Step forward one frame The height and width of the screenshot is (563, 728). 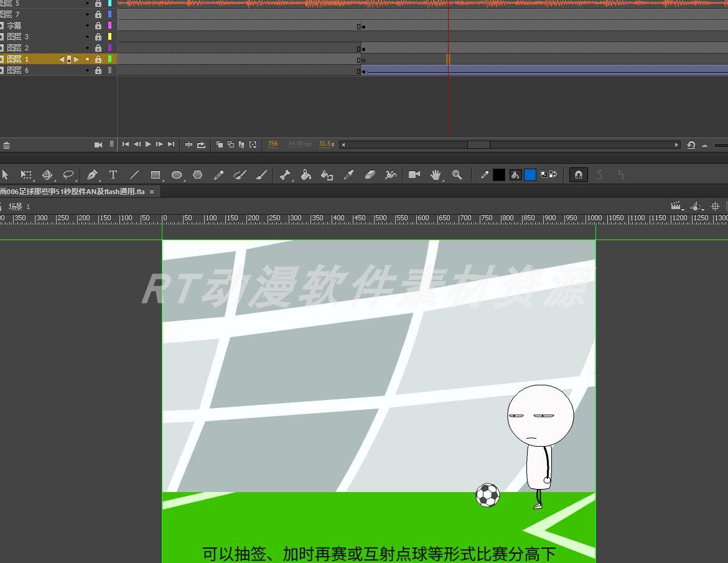(159, 144)
